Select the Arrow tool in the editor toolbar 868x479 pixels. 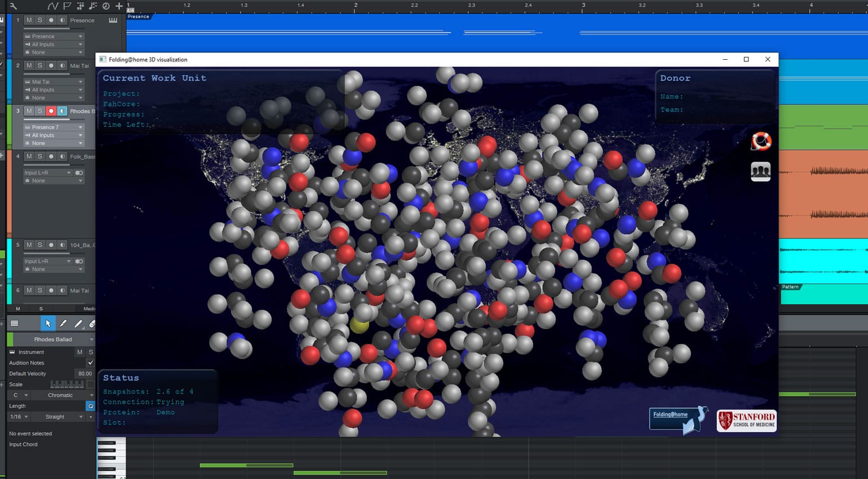[48, 323]
